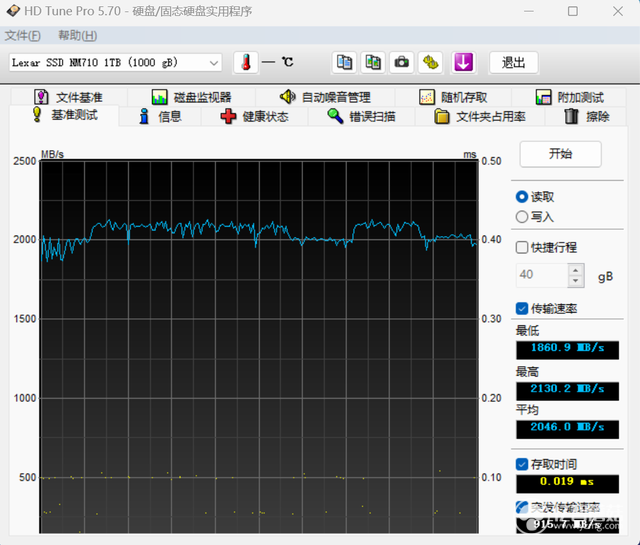Click the copy screenshot to clipboard icon

tap(373, 62)
